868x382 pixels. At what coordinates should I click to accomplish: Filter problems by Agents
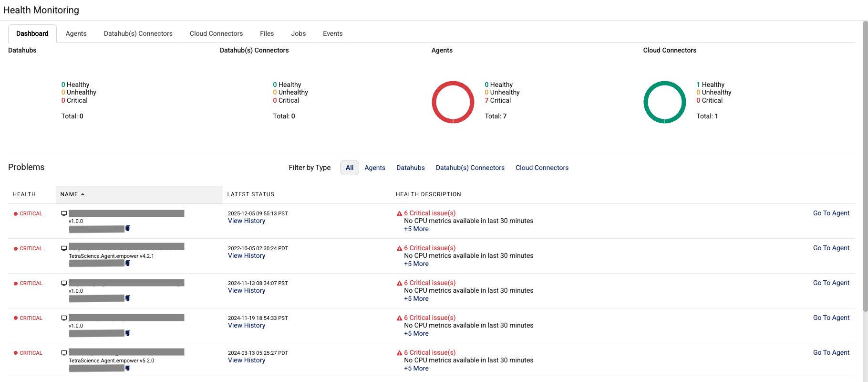pyautogui.click(x=375, y=168)
